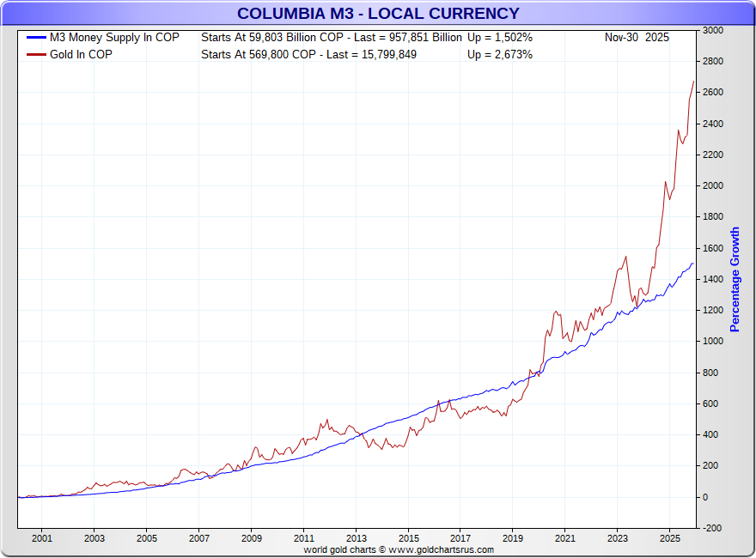Click the 2600 y-axis label

(x=713, y=92)
